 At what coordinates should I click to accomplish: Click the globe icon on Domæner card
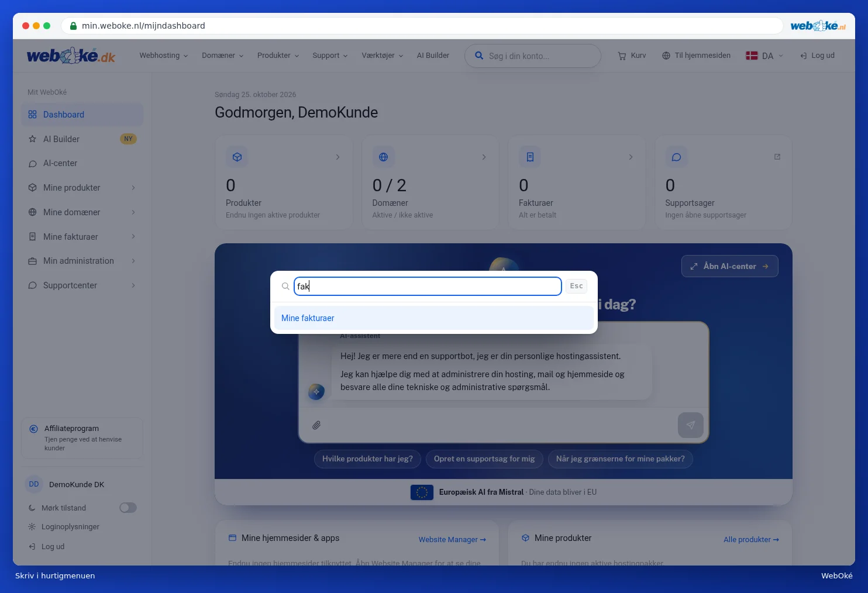coord(383,157)
